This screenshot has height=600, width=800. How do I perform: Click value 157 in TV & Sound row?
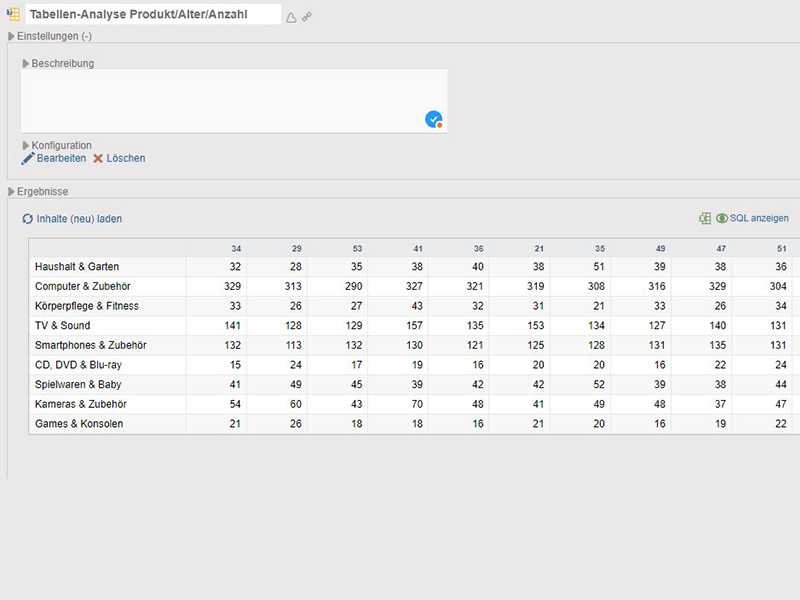click(x=414, y=326)
